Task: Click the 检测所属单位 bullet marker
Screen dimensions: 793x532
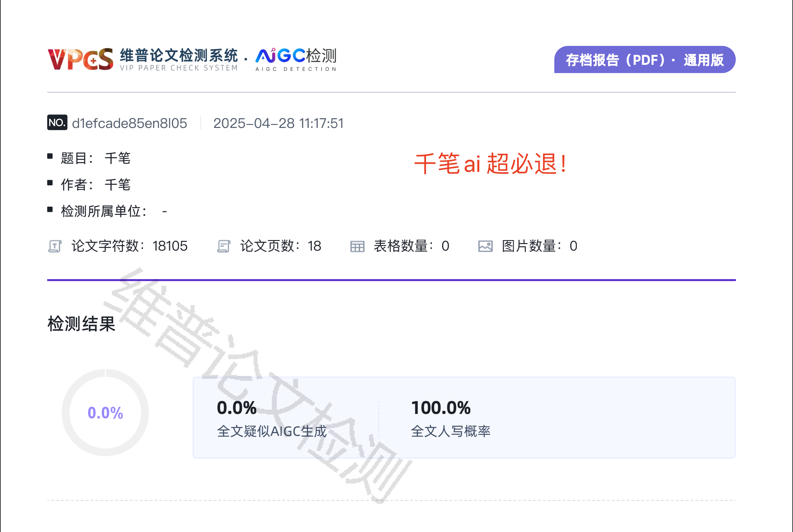Action: click(50, 208)
